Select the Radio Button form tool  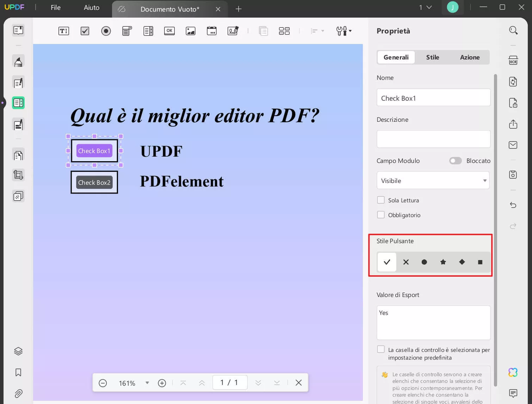(106, 31)
